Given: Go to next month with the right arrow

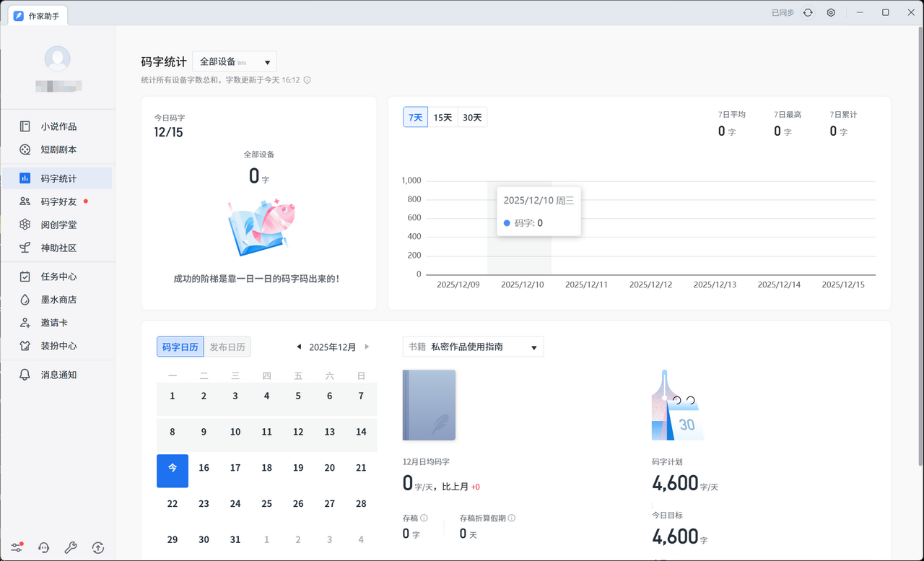Looking at the screenshot, I should [367, 347].
